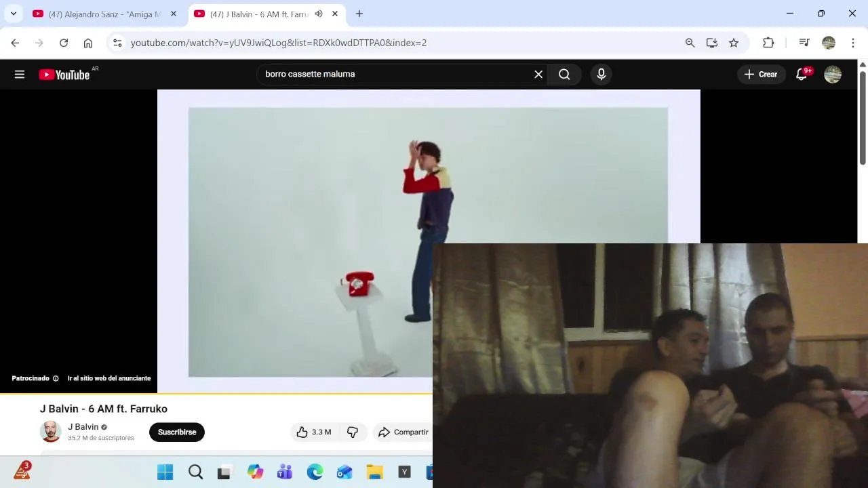Open YouTube notifications bell

coord(802,75)
